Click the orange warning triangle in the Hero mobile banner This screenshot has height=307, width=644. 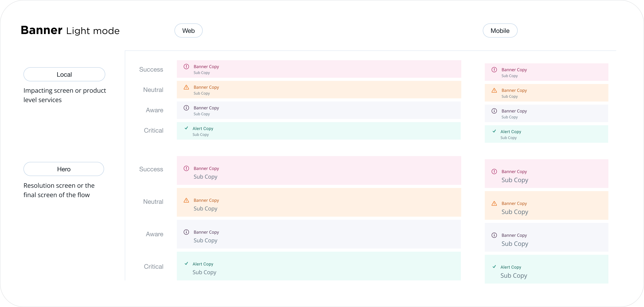click(x=494, y=204)
